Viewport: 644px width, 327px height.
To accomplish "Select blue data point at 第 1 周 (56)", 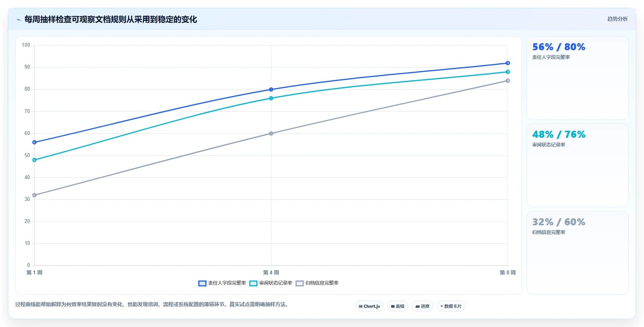I will click(35, 142).
